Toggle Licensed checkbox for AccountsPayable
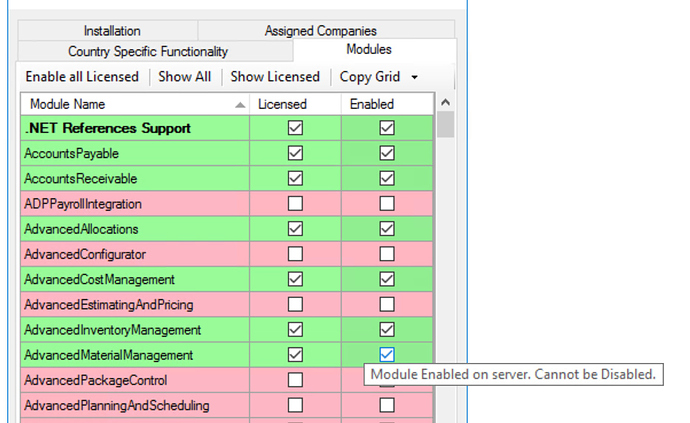 295,153
